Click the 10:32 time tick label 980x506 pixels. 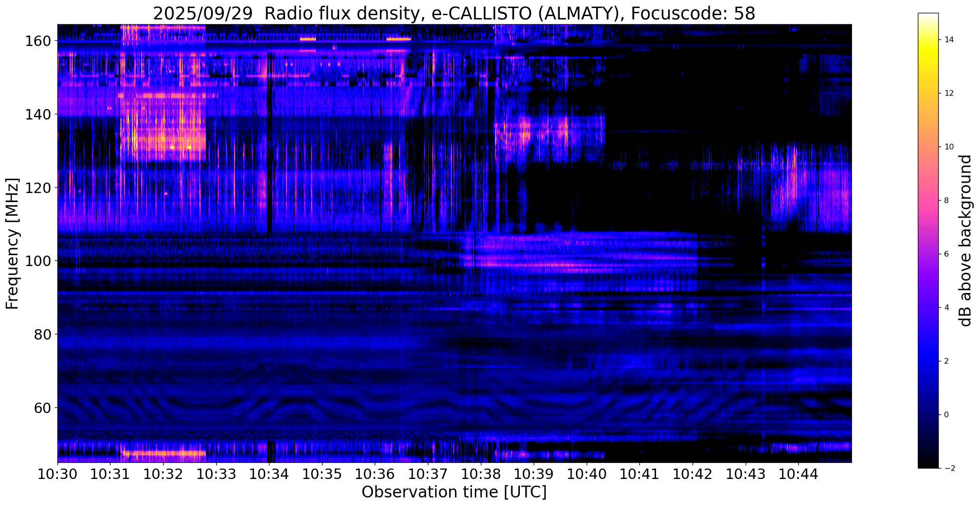tap(164, 474)
